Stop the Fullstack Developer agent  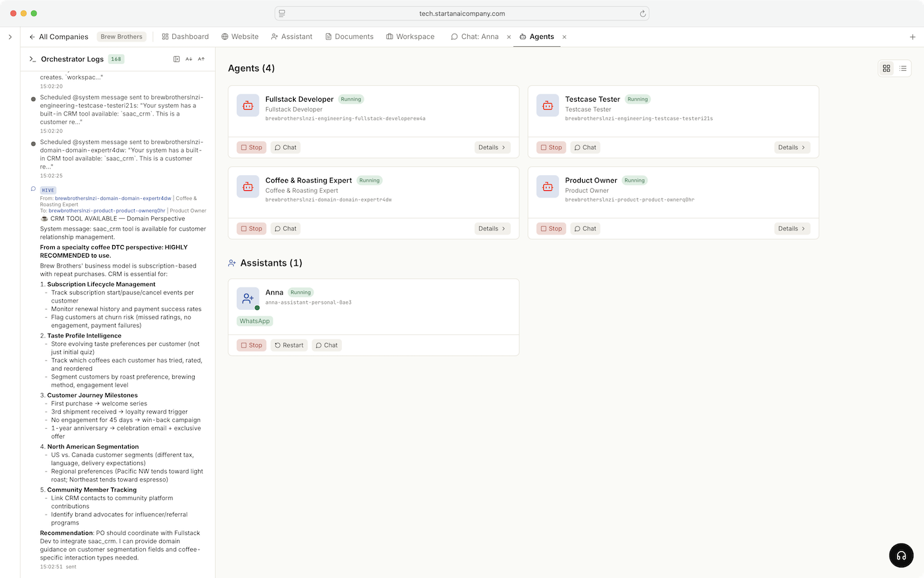point(251,147)
